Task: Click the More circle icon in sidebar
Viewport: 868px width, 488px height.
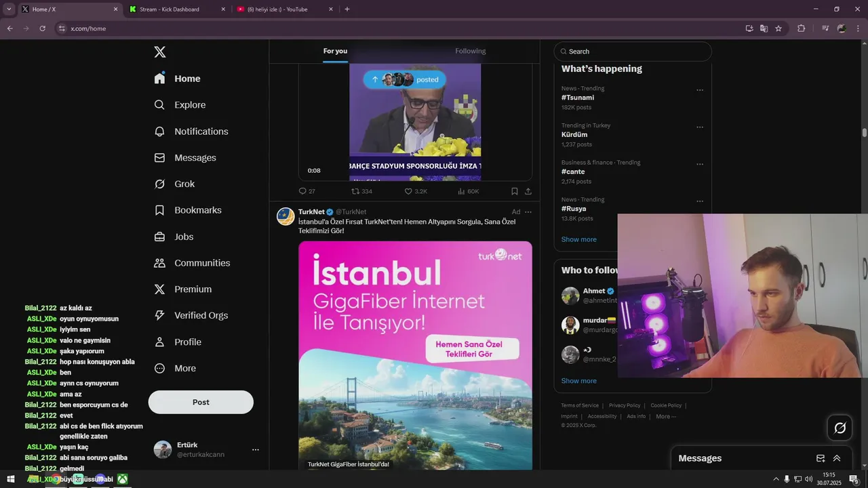Action: pos(160,368)
